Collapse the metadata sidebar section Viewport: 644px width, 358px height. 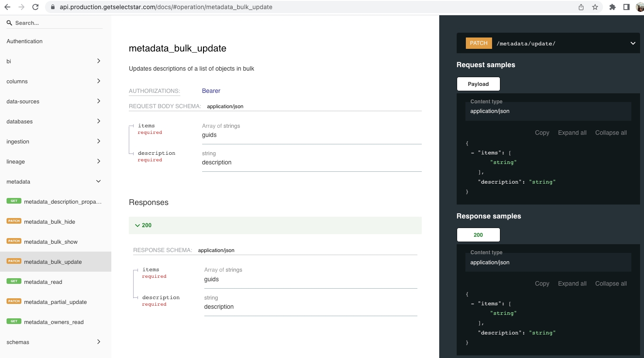tap(98, 181)
